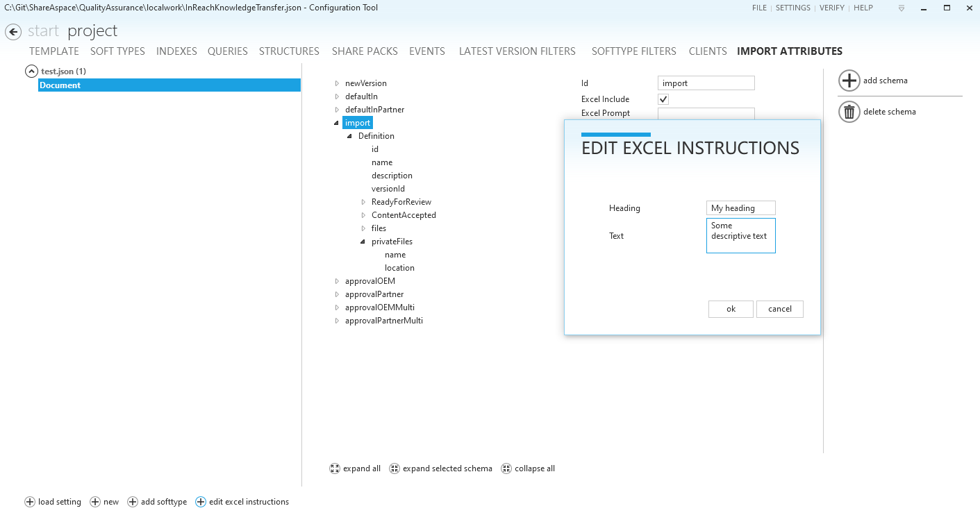The image size is (980, 524).
Task: Click the back arrow icon
Action: coord(13,32)
